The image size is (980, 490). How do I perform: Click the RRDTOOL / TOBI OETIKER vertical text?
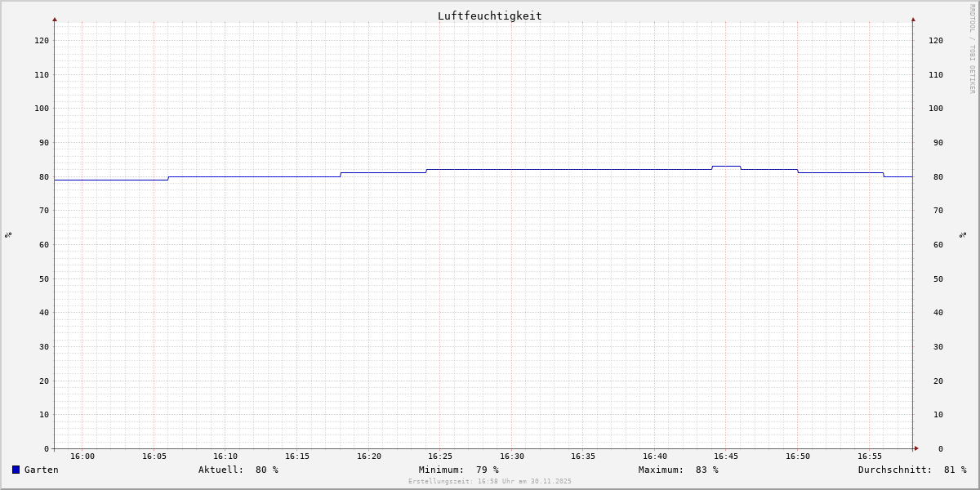point(972,48)
